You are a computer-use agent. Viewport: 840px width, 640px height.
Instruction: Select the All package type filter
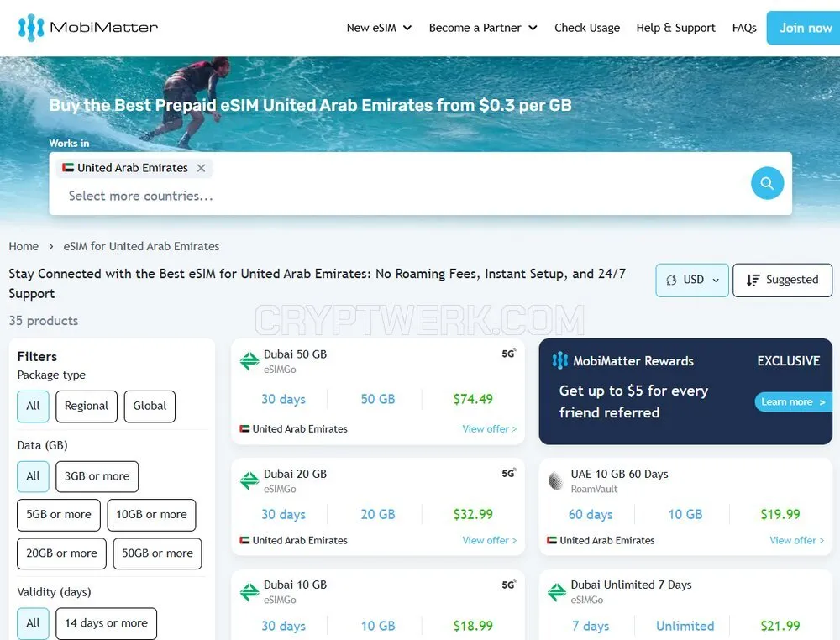33,406
